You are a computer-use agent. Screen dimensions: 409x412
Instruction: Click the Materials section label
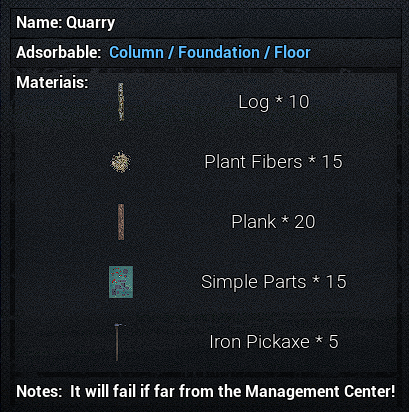click(x=52, y=82)
